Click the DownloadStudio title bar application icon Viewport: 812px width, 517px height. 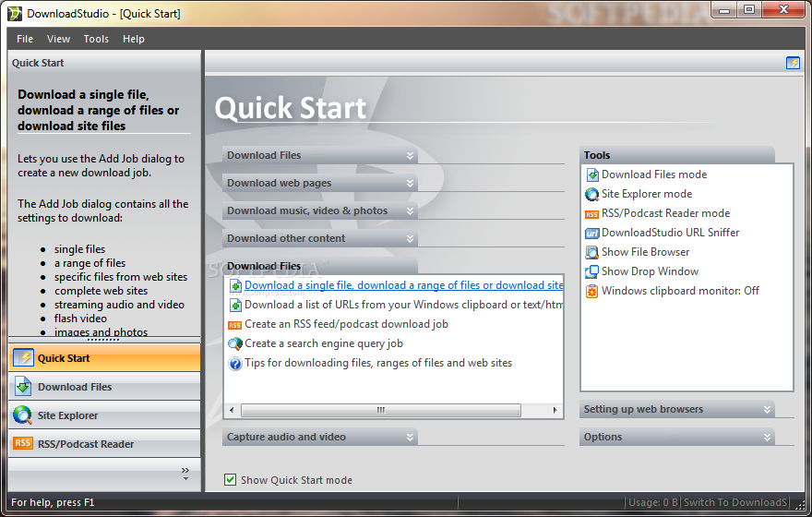click(x=15, y=14)
